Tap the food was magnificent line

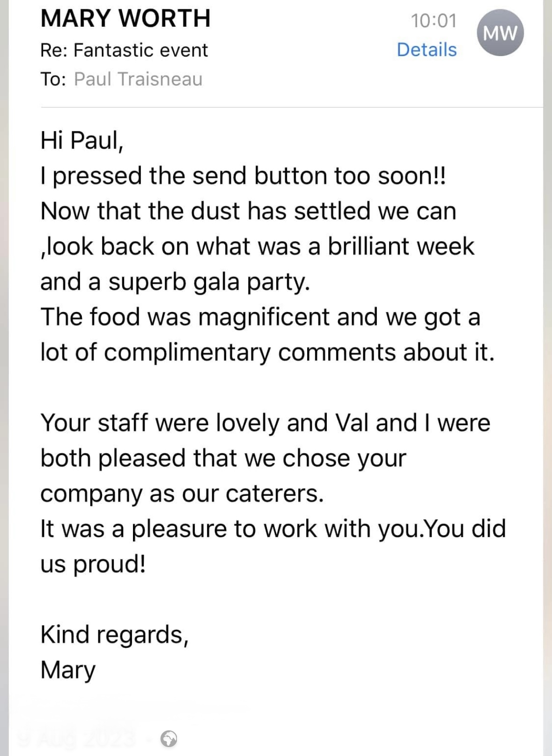260,317
